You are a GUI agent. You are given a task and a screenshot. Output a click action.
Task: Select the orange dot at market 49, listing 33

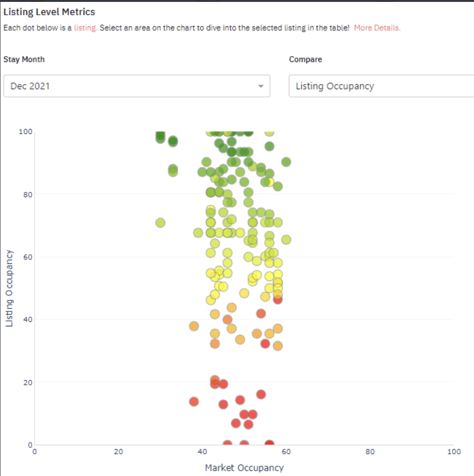pyautogui.click(x=240, y=340)
